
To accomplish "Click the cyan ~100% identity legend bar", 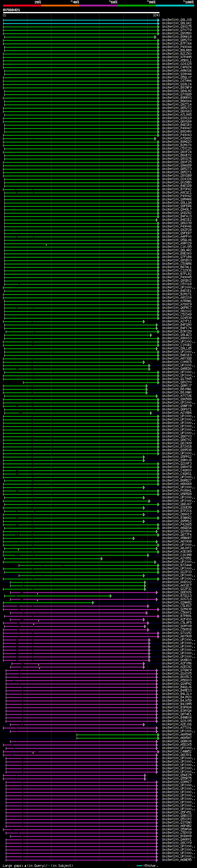I will (x=175, y=6).
